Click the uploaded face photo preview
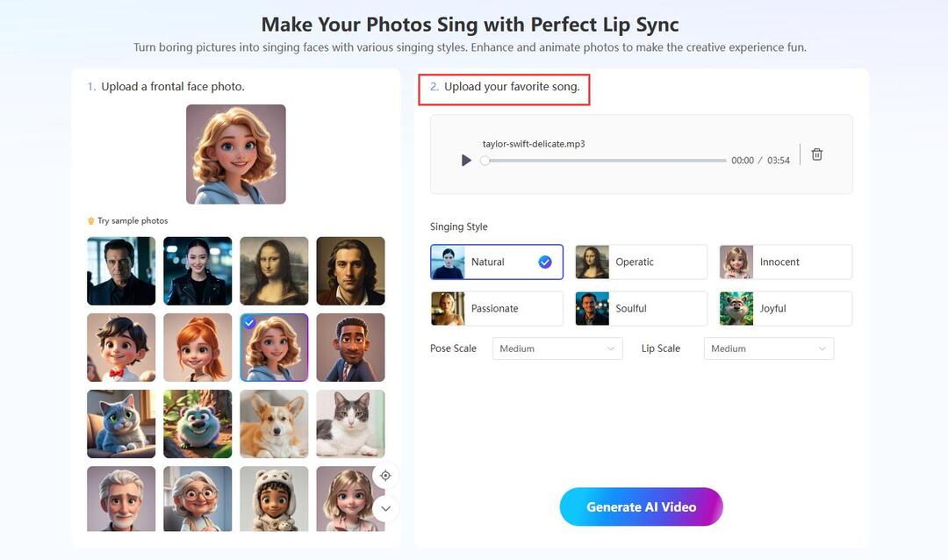This screenshot has width=948, height=560. pos(235,154)
